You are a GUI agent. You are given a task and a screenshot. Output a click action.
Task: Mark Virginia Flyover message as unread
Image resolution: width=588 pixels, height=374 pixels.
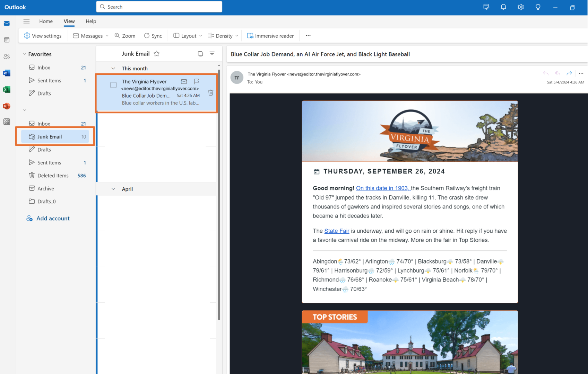(184, 81)
